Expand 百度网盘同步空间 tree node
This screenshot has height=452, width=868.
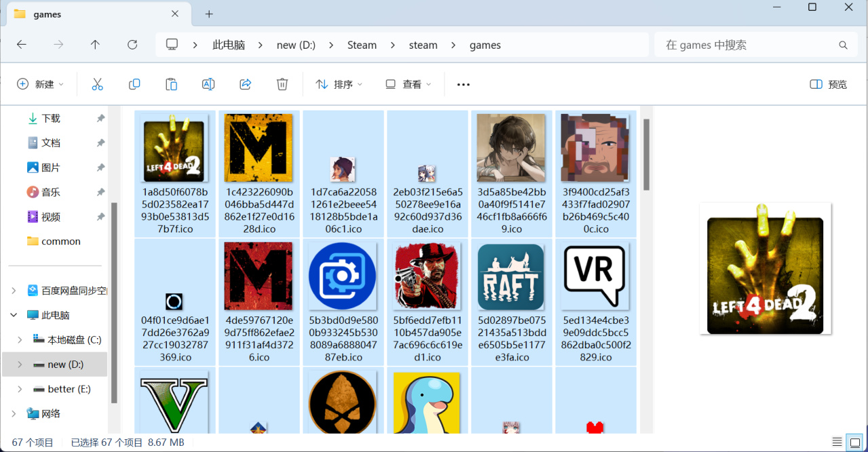14,291
